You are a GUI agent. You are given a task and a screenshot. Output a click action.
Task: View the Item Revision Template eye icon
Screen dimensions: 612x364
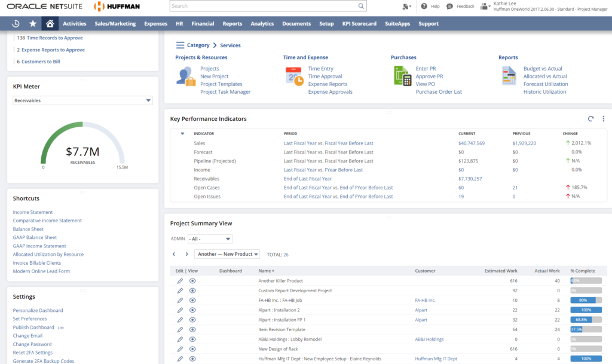pos(192,330)
